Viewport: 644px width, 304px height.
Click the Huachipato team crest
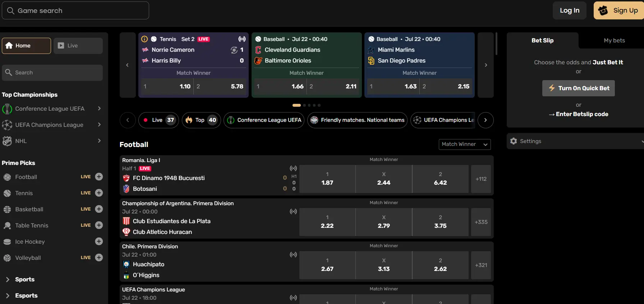tap(126, 264)
